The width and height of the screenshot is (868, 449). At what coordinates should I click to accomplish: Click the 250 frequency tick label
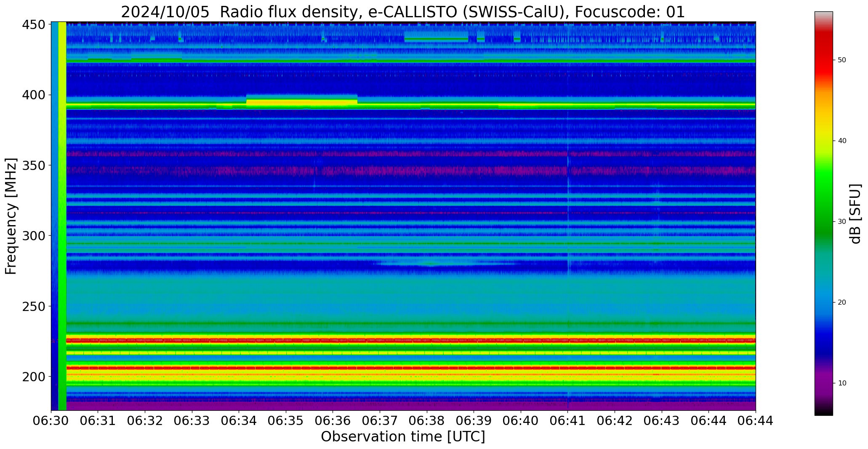pyautogui.click(x=34, y=306)
